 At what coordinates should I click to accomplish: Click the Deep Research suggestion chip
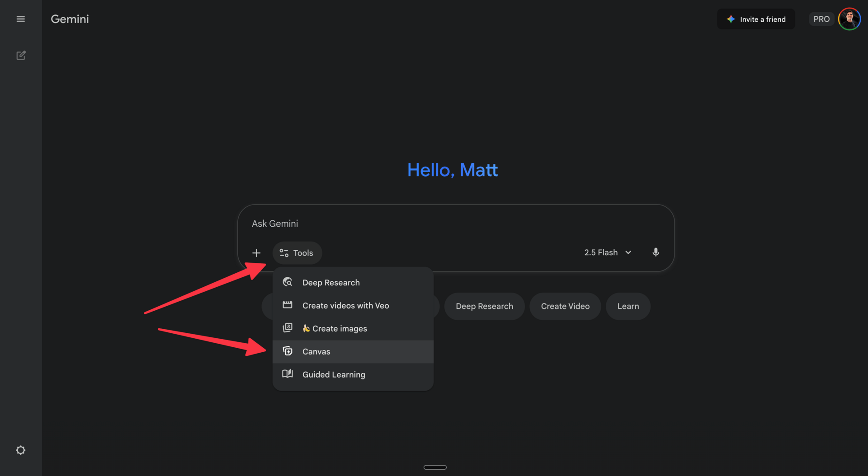pyautogui.click(x=484, y=306)
